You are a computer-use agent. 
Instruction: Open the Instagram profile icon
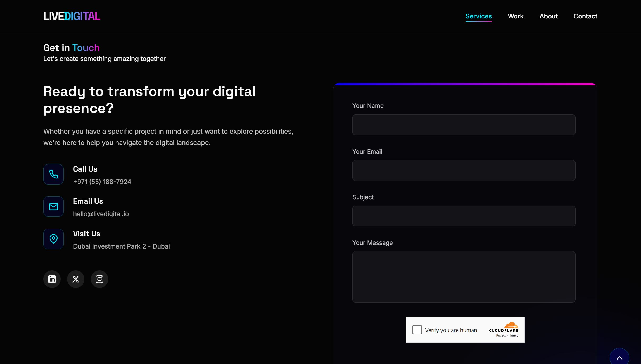(x=99, y=279)
